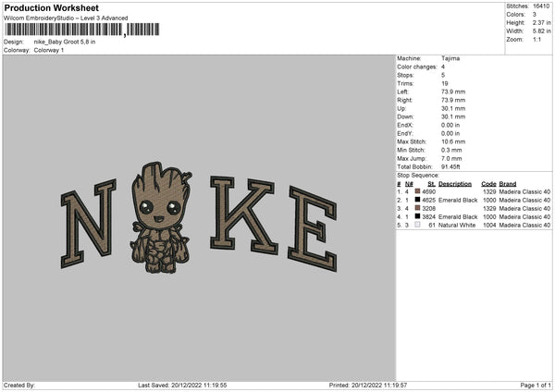
Task: Click the black swatch beside stitch count 3824
Action: click(x=418, y=216)
